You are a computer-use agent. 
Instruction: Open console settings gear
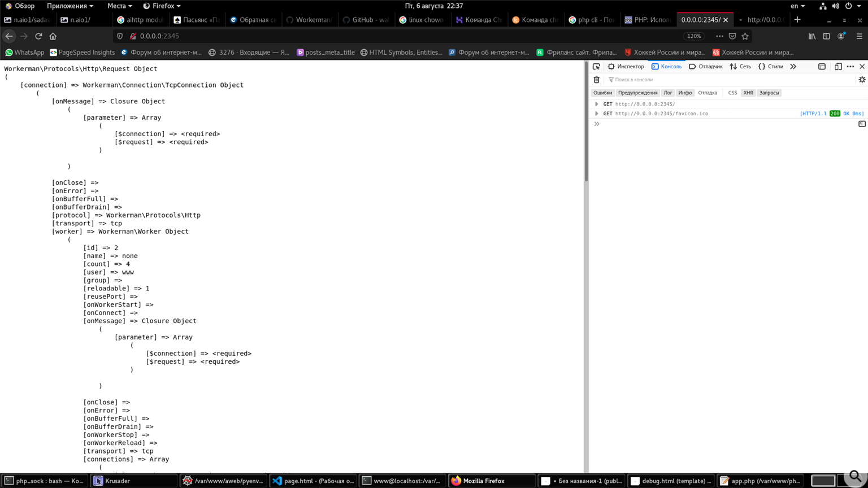point(862,80)
